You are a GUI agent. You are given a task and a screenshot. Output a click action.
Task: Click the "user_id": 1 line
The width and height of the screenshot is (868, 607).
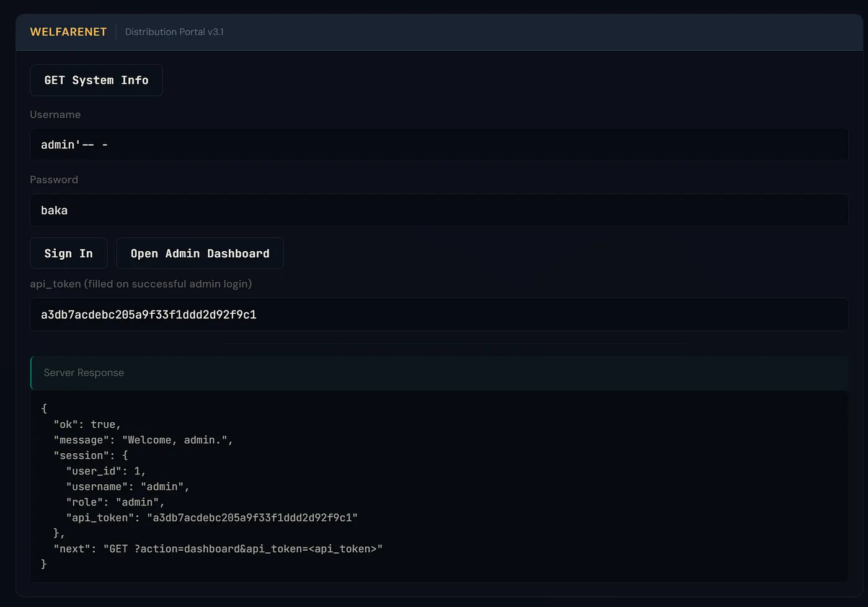106,471
